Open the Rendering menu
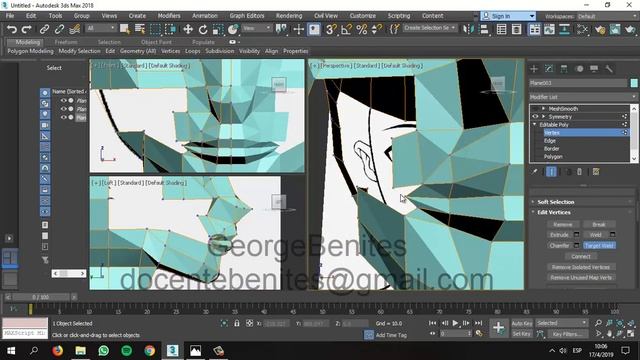Screen dimensions: 640x360 tap(289, 16)
